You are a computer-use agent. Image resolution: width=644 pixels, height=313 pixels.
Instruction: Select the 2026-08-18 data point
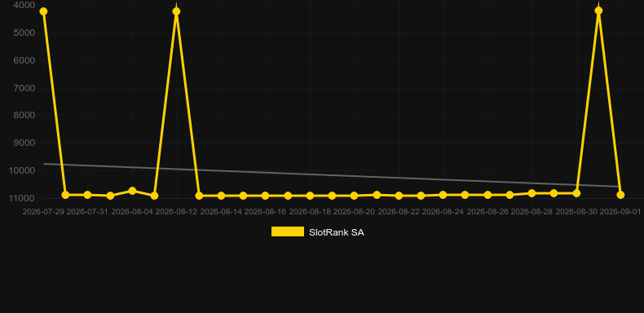coord(310,196)
